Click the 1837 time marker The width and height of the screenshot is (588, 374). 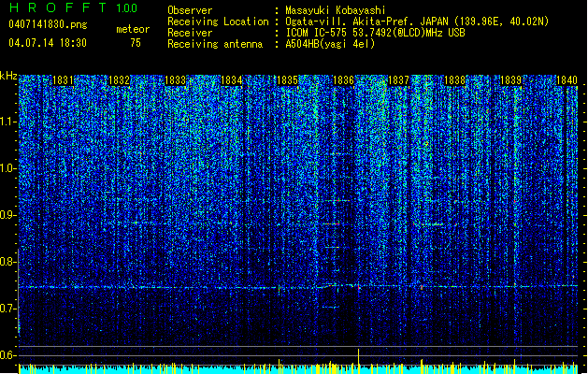coord(398,80)
